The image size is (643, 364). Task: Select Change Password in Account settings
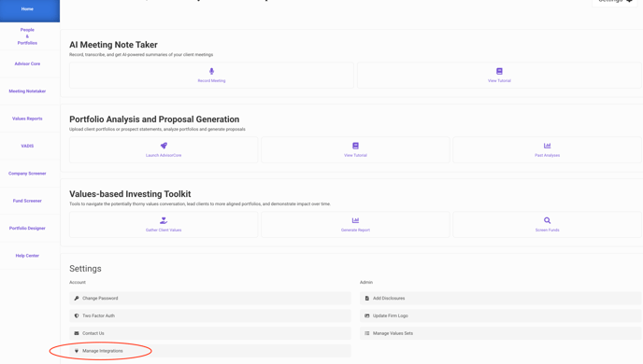(x=210, y=298)
